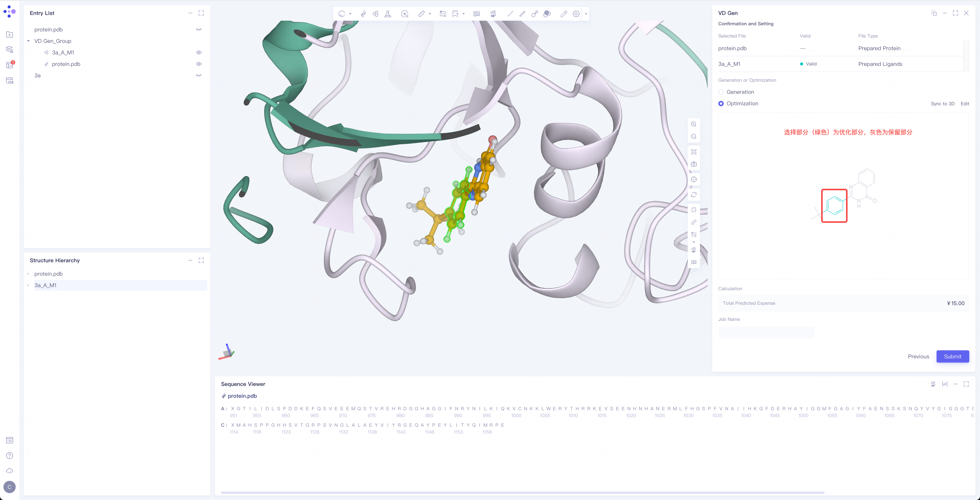This screenshot has height=500, width=980.
Task: Open the cloud sync sidebar icon
Action: pos(10,471)
